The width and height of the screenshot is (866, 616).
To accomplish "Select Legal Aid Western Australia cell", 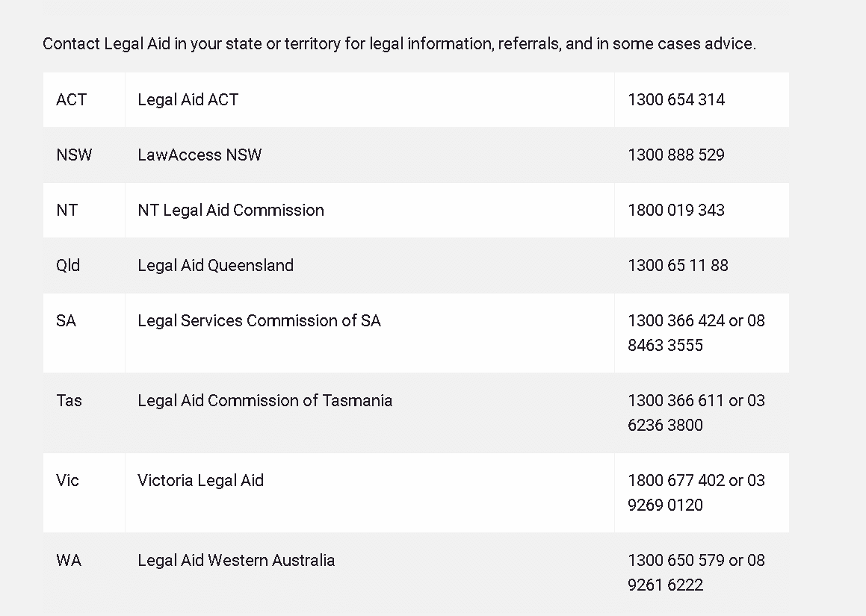I will pos(235,561).
